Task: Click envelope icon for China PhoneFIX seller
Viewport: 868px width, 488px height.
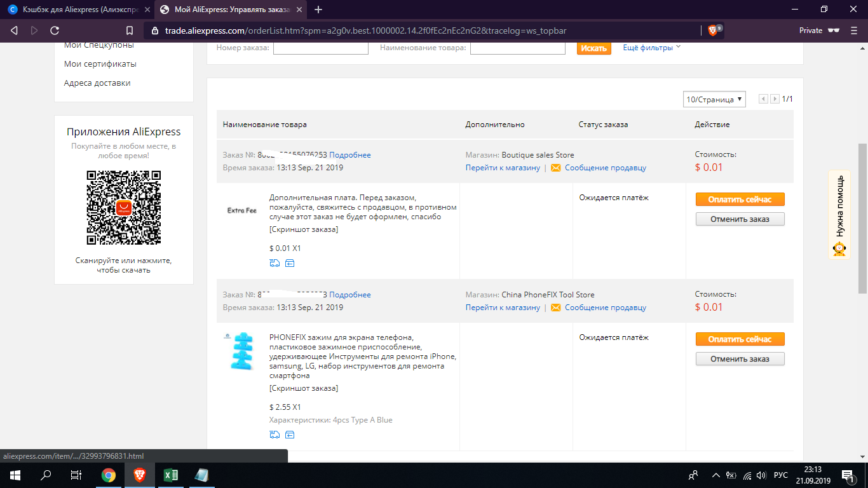Action: (556, 308)
